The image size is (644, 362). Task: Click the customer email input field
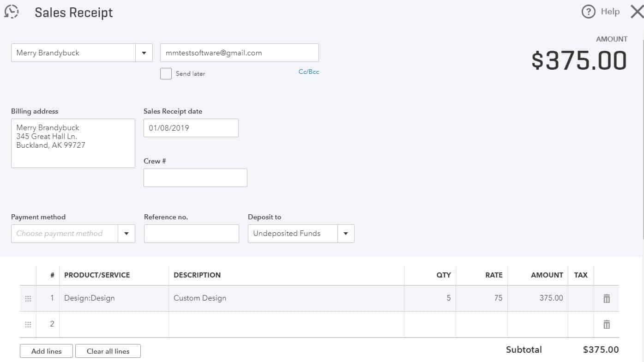(239, 53)
